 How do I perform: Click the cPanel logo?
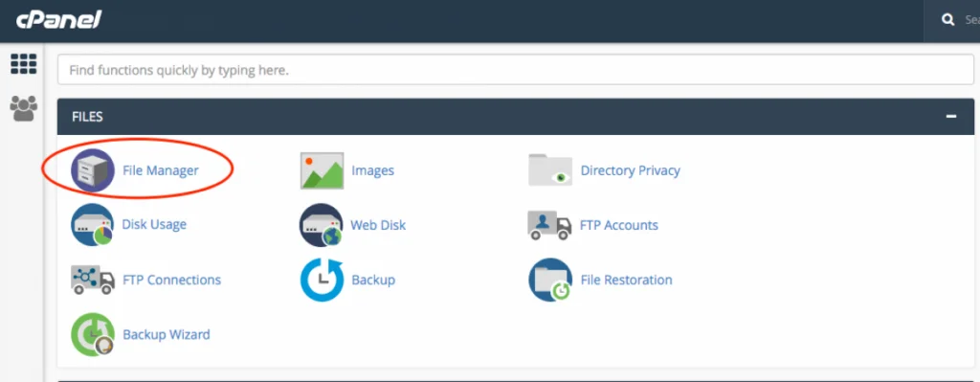(x=58, y=19)
